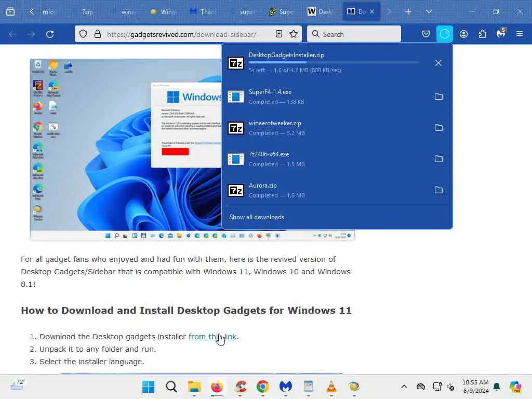The height and width of the screenshot is (399, 532).
Task: Open taskbar Search
Action: pyautogui.click(x=171, y=387)
